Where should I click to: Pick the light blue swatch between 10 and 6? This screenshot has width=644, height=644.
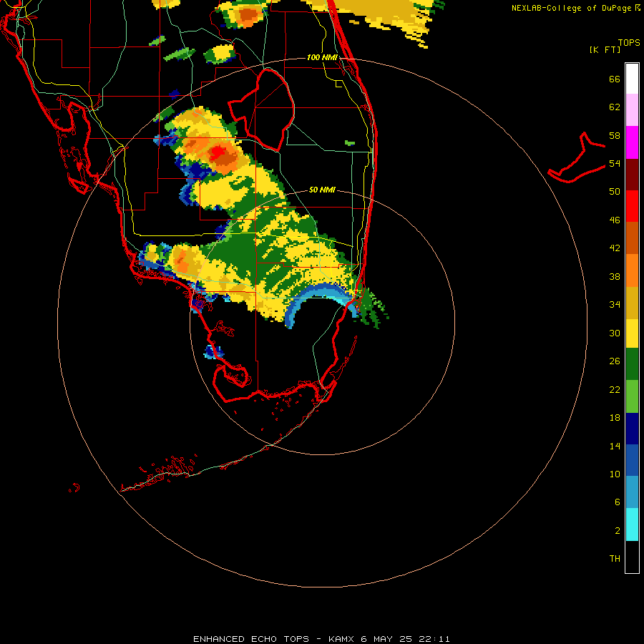click(632, 492)
